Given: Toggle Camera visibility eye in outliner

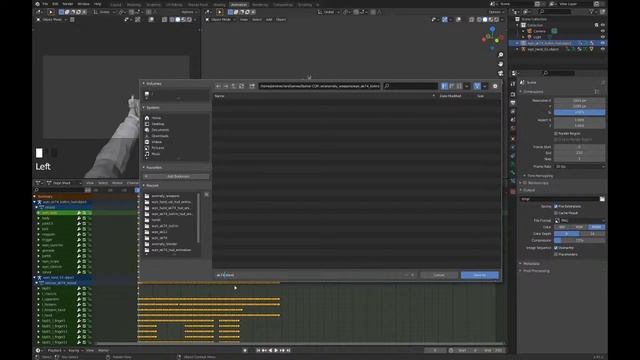Looking at the screenshot, I should (602, 31).
